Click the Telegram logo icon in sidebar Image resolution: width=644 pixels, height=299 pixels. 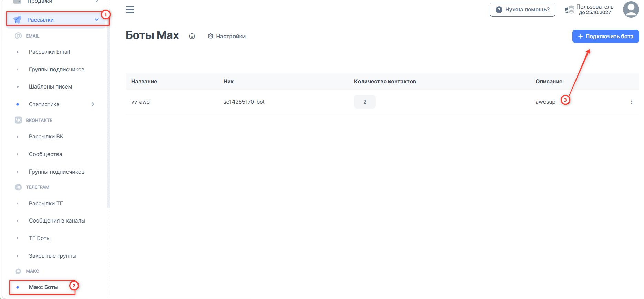[x=18, y=187]
